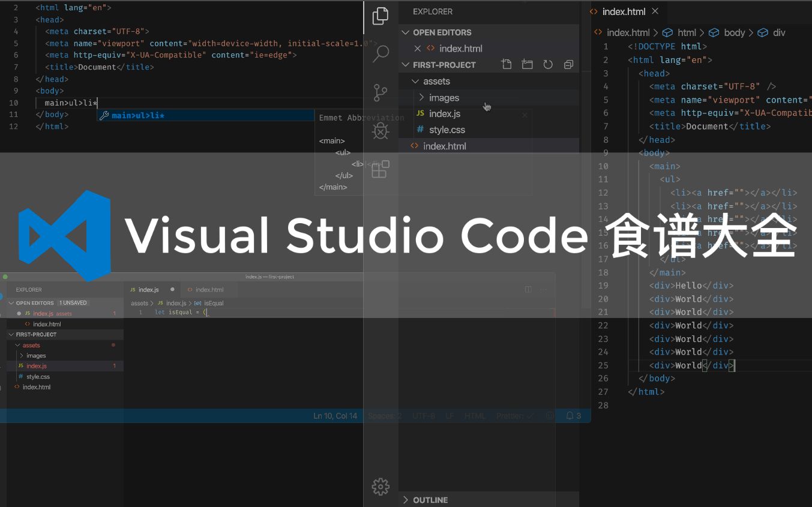Click HTML language mode in status bar

[x=475, y=415]
